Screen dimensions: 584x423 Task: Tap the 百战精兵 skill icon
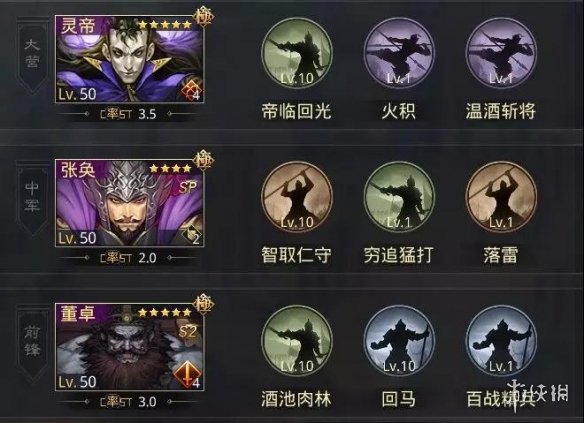501,340
